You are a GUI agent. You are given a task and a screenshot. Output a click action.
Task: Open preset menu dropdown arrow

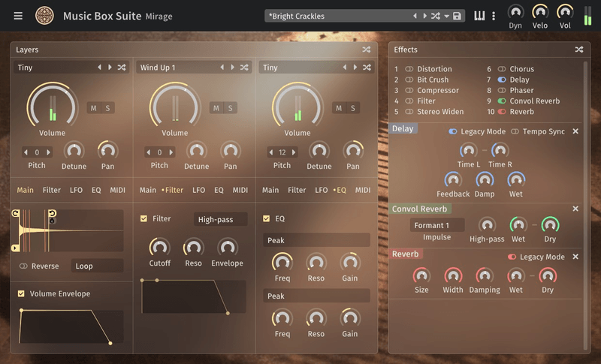(446, 16)
